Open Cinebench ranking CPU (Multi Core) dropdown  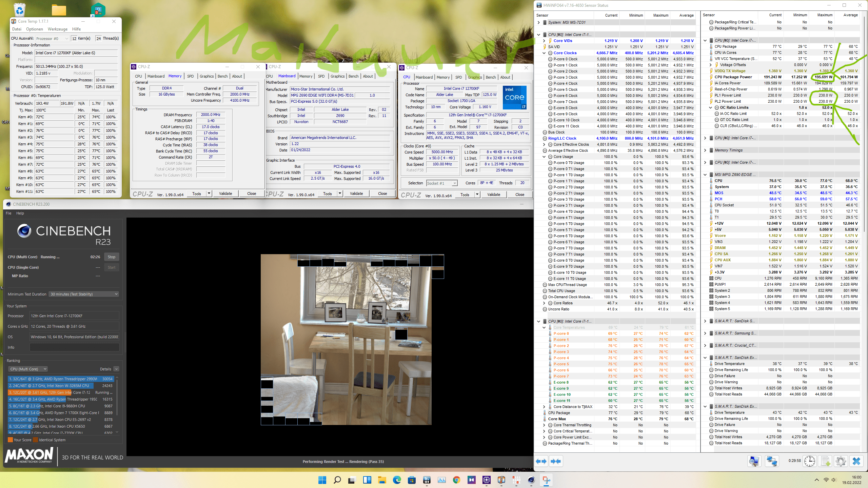[28, 369]
